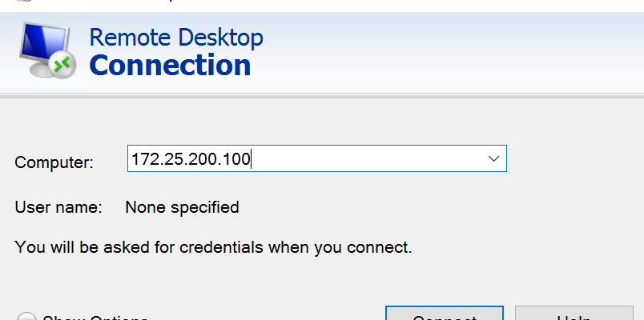
Task: Click the User name: label
Action: (58, 207)
